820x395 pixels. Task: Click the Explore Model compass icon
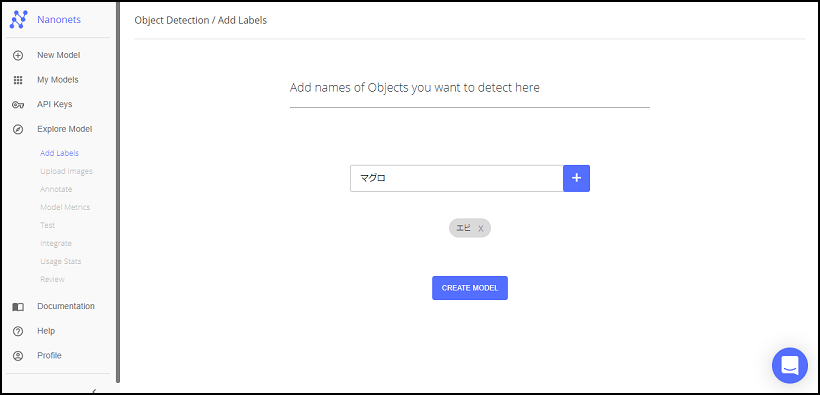tap(18, 129)
